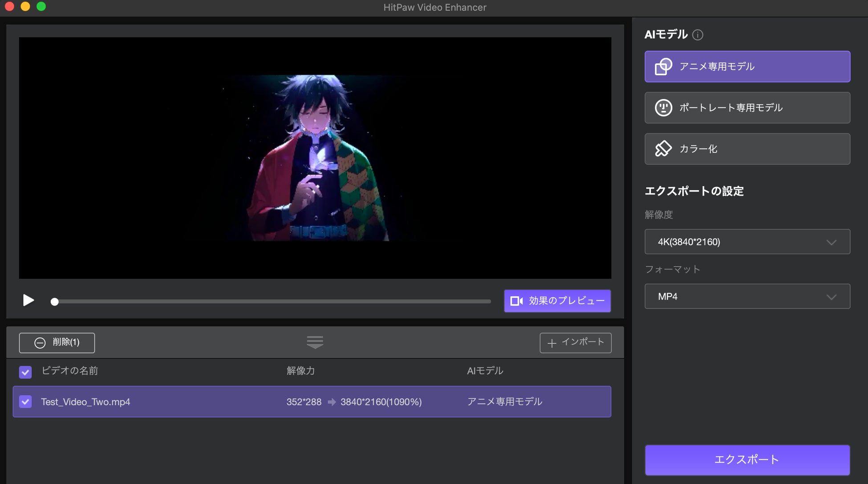Image resolution: width=868 pixels, height=484 pixels.
Task: Uncheck the Test_Video_Two.mp4 checkbox
Action: pos(25,402)
